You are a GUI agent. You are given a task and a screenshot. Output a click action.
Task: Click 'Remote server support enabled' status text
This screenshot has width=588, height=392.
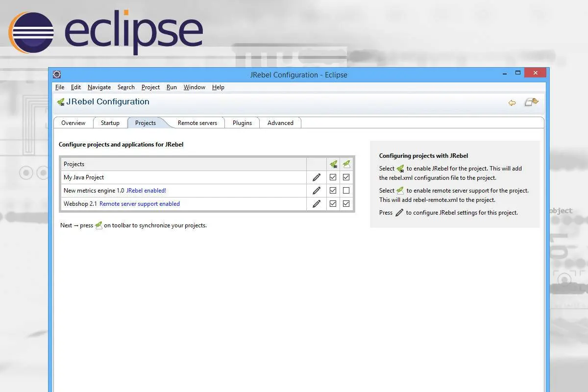point(140,204)
